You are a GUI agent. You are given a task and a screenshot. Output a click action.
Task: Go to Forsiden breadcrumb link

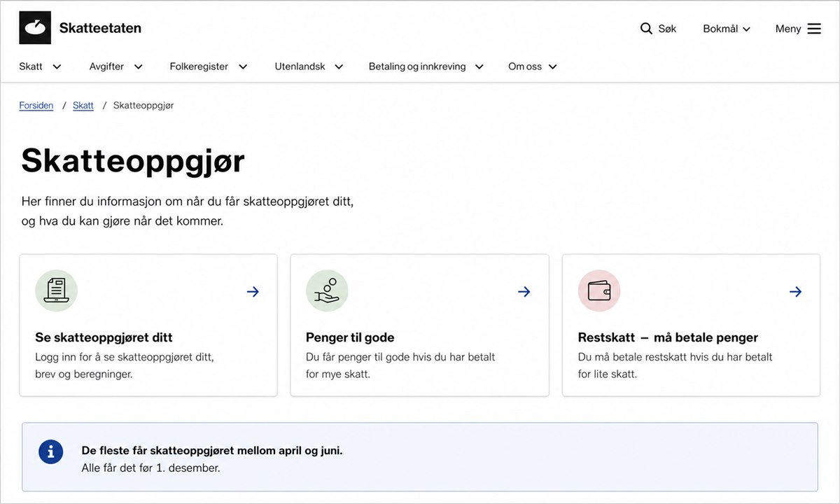click(36, 106)
